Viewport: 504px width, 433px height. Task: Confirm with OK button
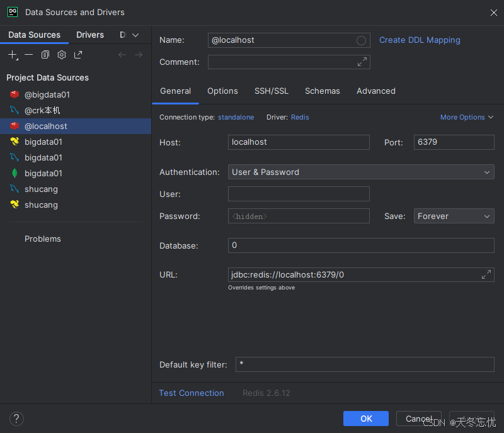click(x=366, y=419)
